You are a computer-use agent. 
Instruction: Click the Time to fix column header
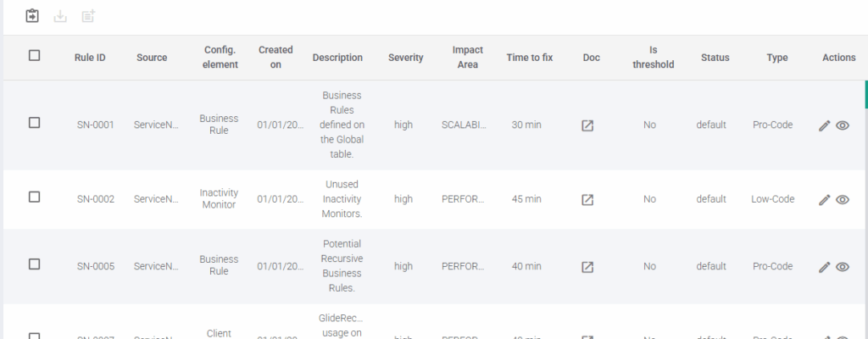pos(529,58)
